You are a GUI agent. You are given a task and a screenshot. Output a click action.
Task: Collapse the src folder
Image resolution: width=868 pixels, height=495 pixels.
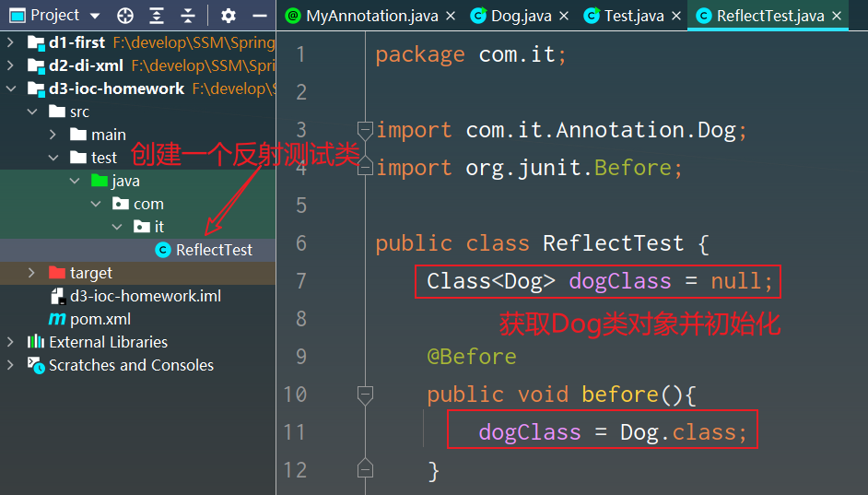pyautogui.click(x=32, y=112)
